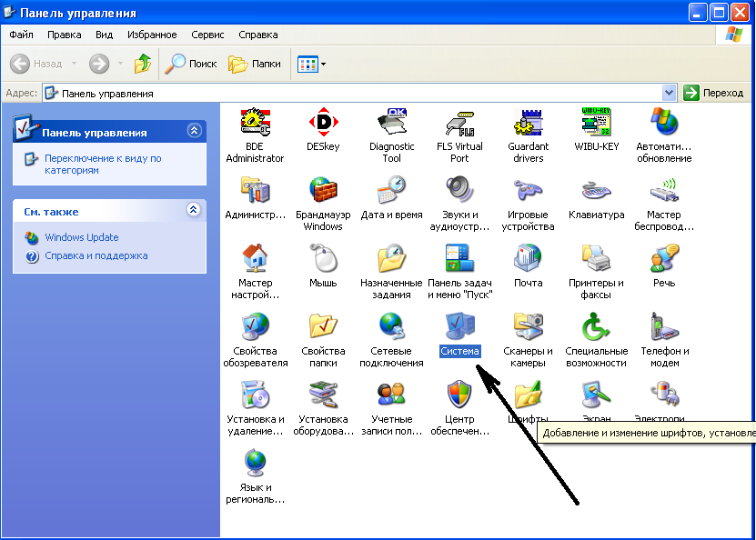This screenshot has height=540, width=756.
Task: Open the Клавиатура icon
Action: (597, 190)
